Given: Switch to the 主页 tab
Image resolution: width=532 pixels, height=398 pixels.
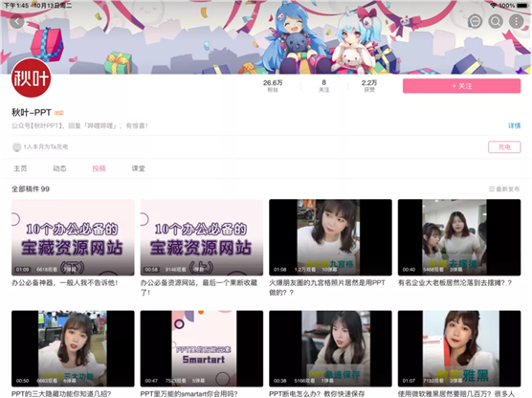Looking at the screenshot, I should pyautogui.click(x=20, y=168).
